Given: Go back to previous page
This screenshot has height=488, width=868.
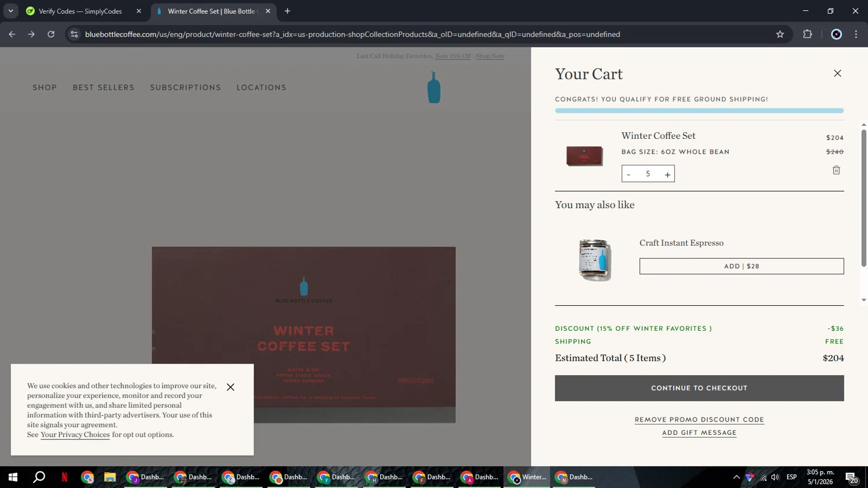Looking at the screenshot, I should [12, 34].
